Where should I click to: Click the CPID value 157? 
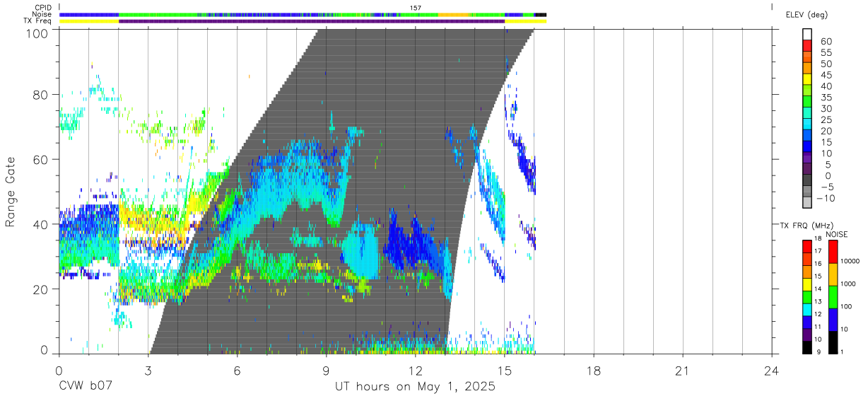(416, 8)
